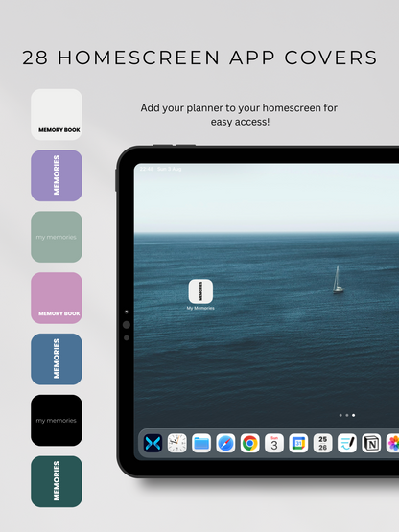The image size is (399, 532).
Task: Launch Notion from the dock
Action: pyautogui.click(x=371, y=443)
